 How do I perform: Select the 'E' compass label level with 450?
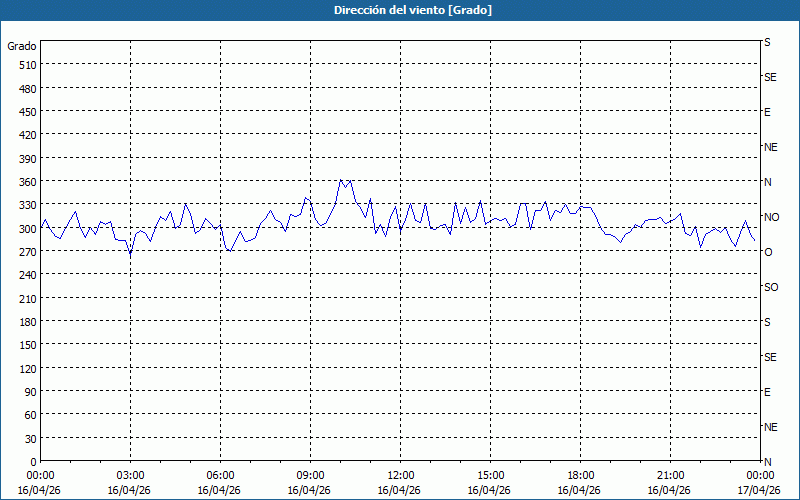[x=767, y=112]
